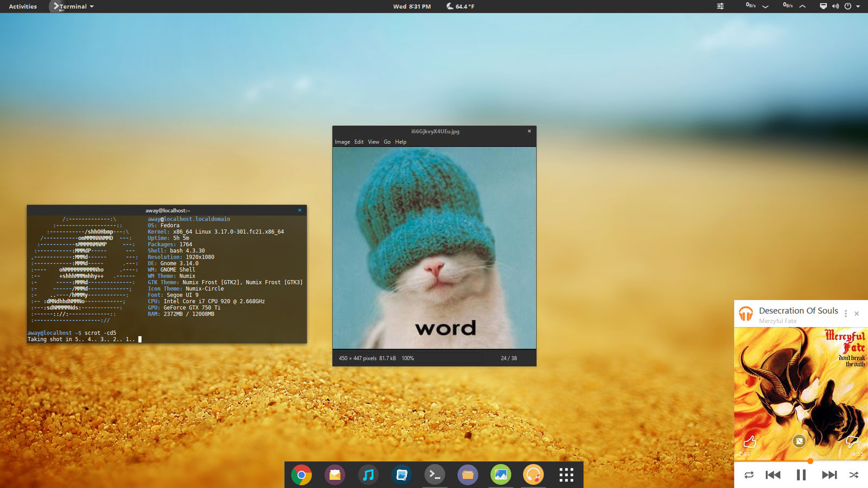Viewport: 868px width, 488px height.
Task: Click the 'Icon Theme: Numix-Circle' line in terminal
Action: 186,288
